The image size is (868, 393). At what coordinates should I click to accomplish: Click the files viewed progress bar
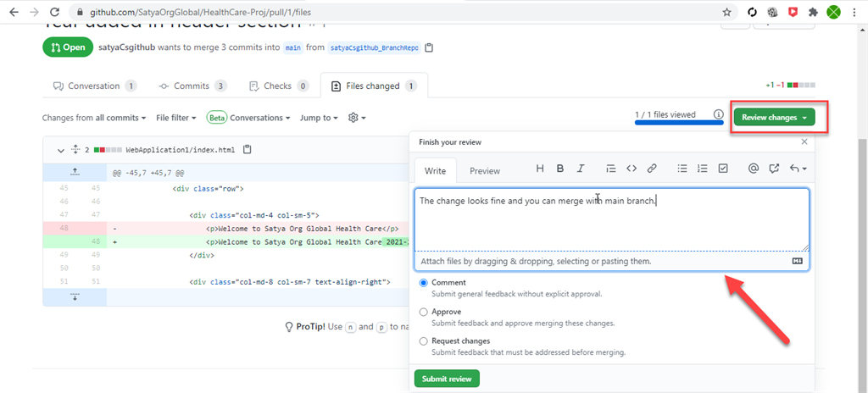pos(679,122)
